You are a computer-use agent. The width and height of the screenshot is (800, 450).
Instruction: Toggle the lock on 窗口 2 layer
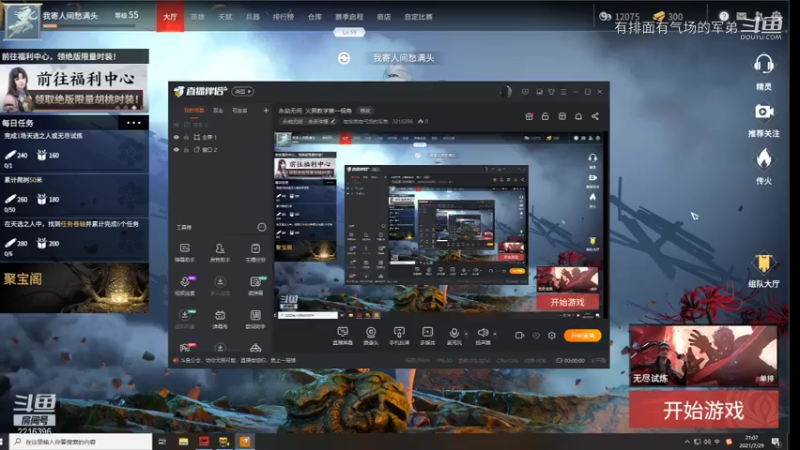[x=186, y=149]
